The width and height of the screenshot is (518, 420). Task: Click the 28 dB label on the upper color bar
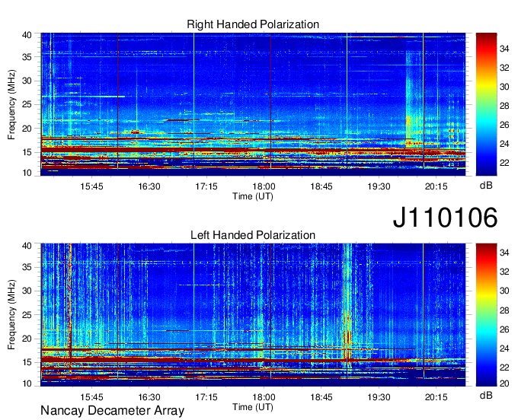click(504, 106)
